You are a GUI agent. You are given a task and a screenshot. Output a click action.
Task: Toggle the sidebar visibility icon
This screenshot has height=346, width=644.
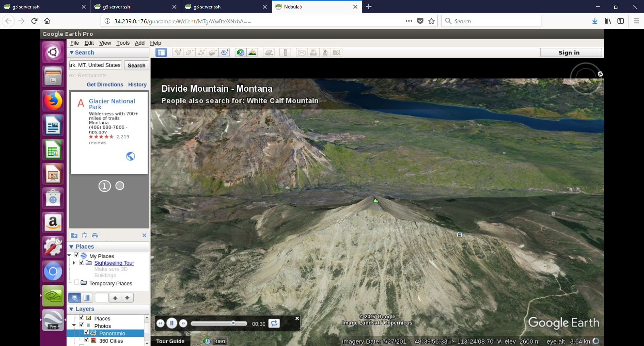161,53
